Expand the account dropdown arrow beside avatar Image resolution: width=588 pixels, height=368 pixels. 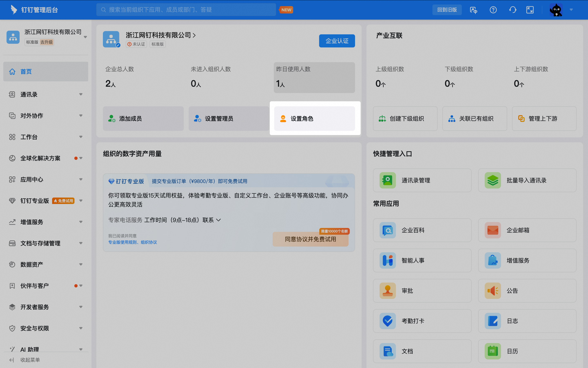(571, 10)
